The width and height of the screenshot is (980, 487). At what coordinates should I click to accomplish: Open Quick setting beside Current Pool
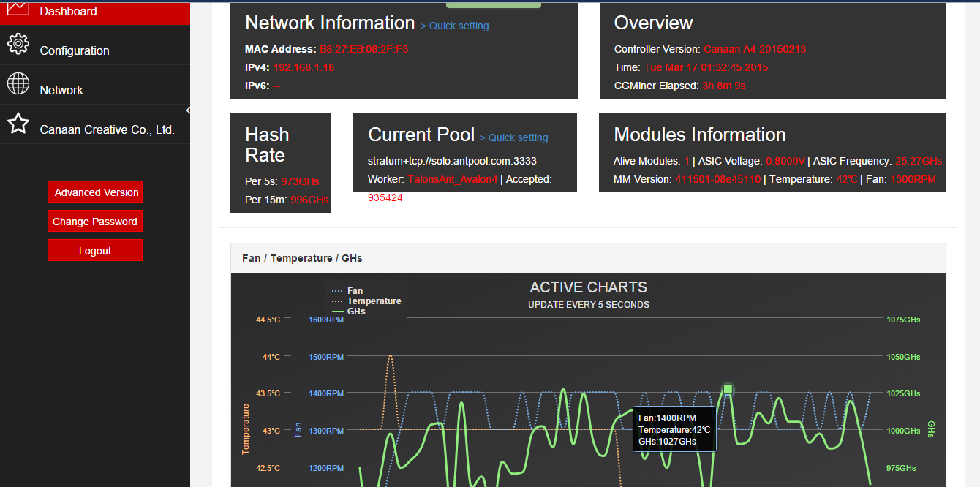[x=513, y=137]
